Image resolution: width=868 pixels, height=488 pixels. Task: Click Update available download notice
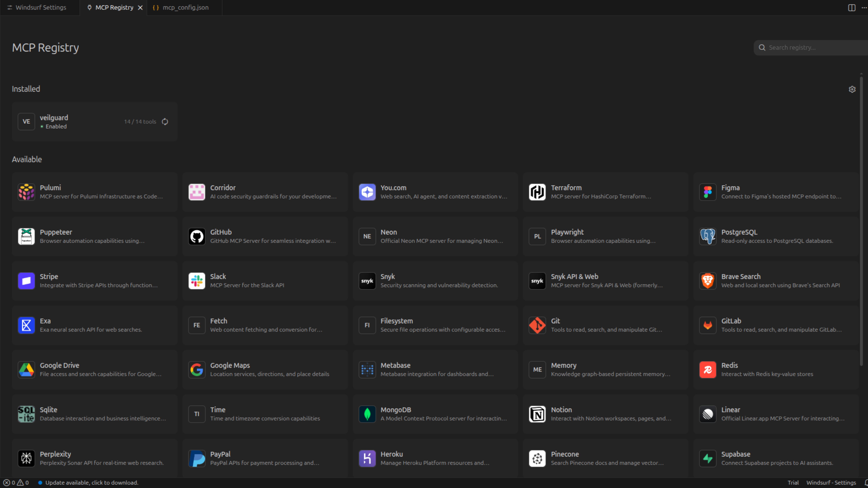[88, 483]
